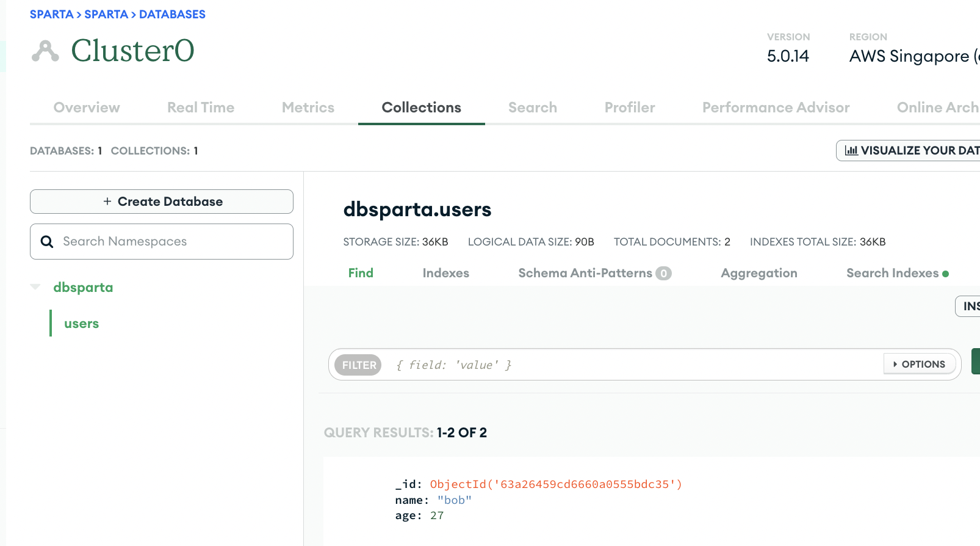Follow the DATABASES breadcrumb link
The image size is (980, 546).
pos(172,14)
